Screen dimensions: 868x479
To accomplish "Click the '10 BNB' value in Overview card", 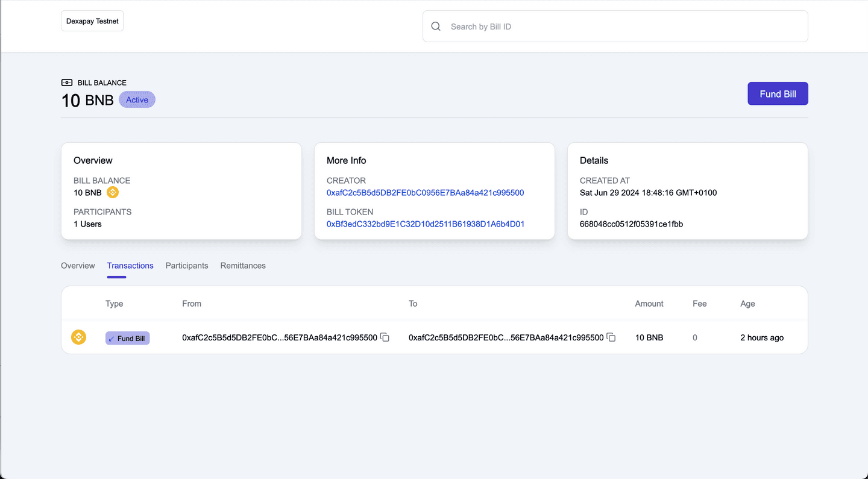I will click(x=87, y=193).
